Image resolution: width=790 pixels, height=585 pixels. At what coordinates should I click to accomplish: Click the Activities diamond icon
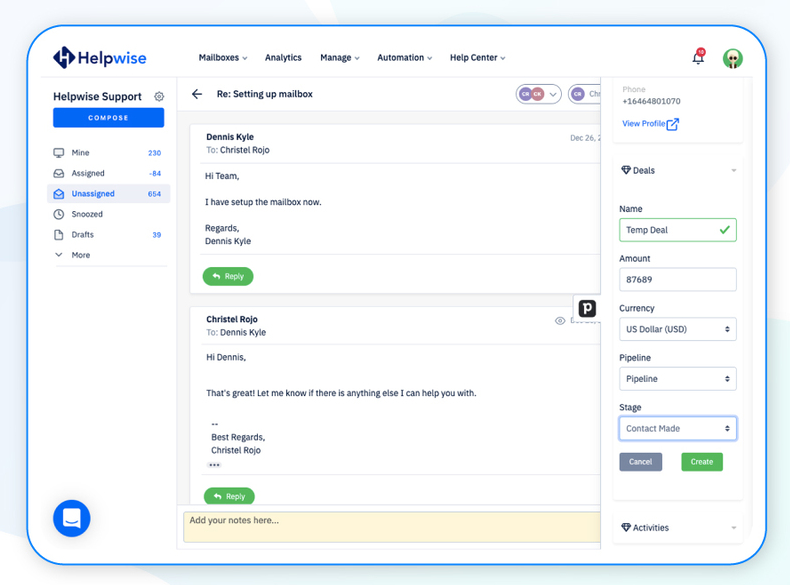click(x=626, y=528)
